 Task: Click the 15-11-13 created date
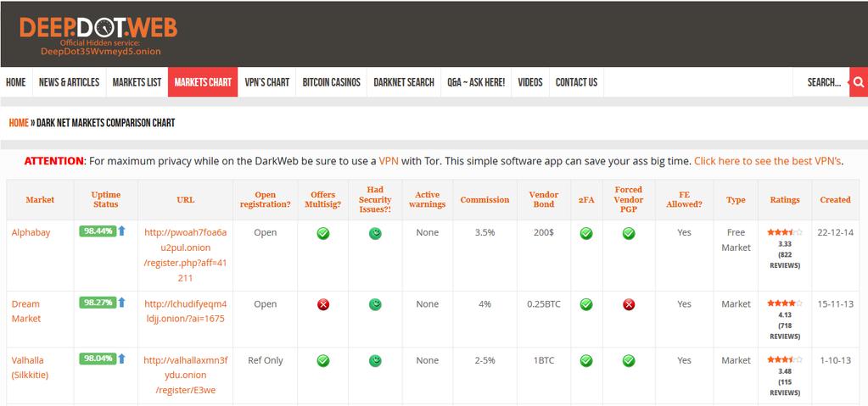pyautogui.click(x=836, y=304)
